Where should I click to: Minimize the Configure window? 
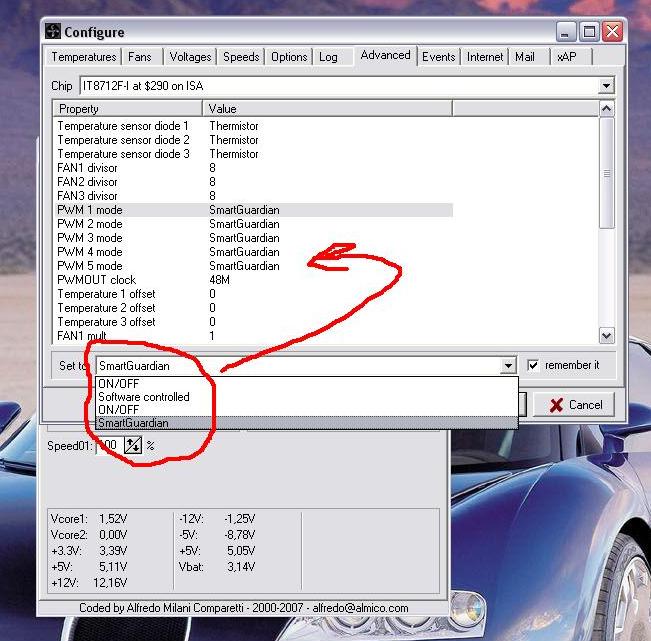565,32
